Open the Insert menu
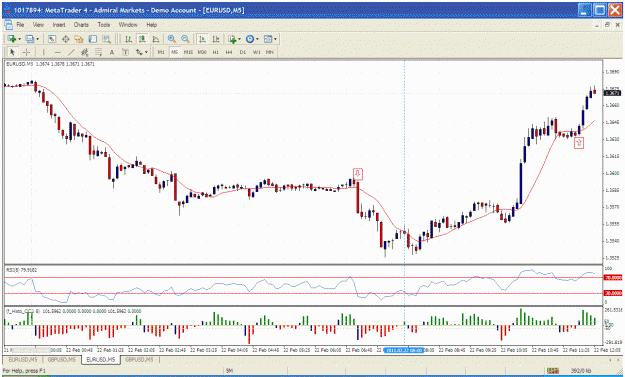 pos(59,25)
